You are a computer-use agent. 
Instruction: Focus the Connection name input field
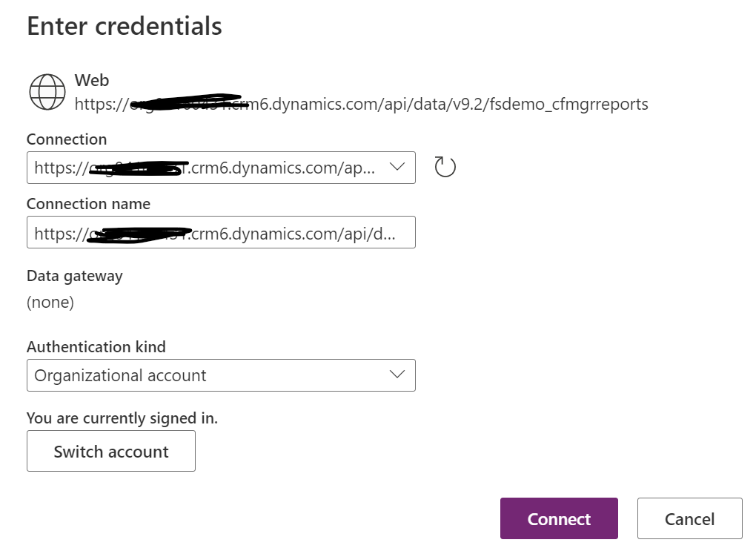pos(221,232)
